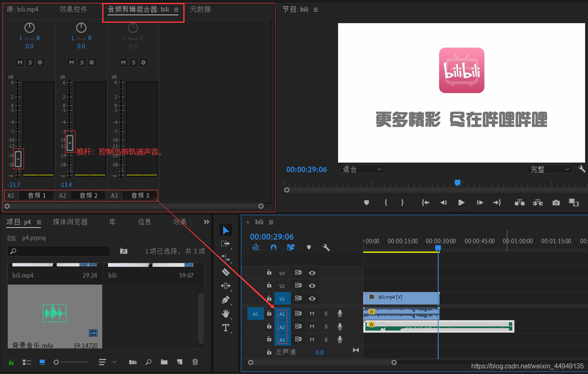Open audio clip mixer panel menu
588x374 pixels.
[x=176, y=10]
